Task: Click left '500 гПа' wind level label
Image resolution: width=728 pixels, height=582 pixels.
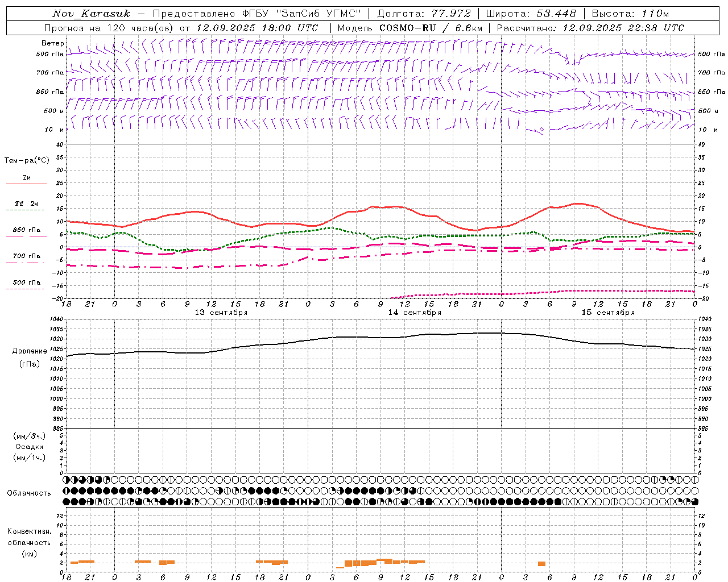Action: coord(50,54)
